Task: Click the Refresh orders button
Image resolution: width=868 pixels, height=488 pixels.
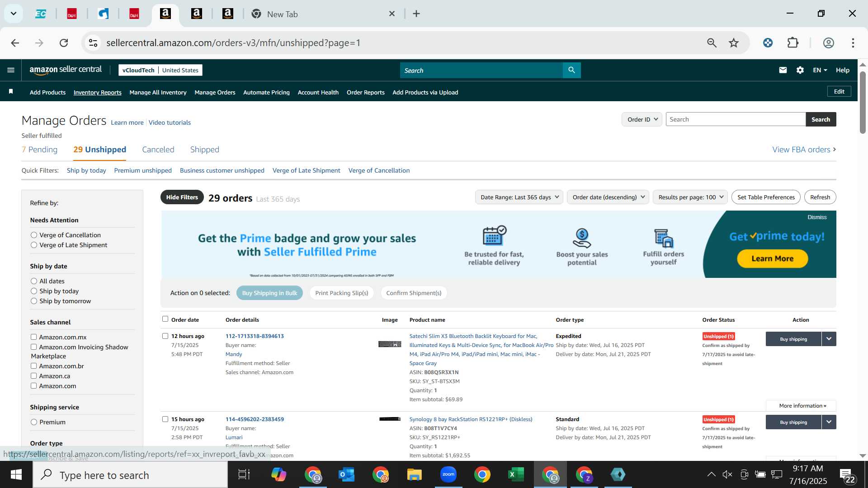Action: point(820,197)
